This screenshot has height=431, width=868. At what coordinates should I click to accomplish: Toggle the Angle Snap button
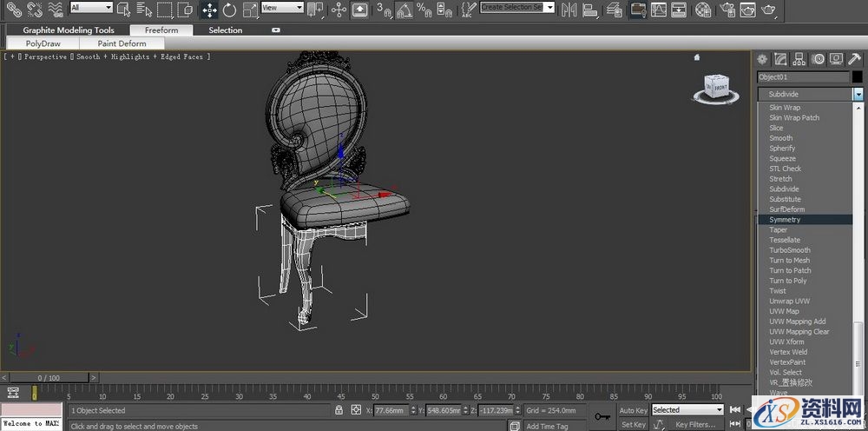coord(404,10)
